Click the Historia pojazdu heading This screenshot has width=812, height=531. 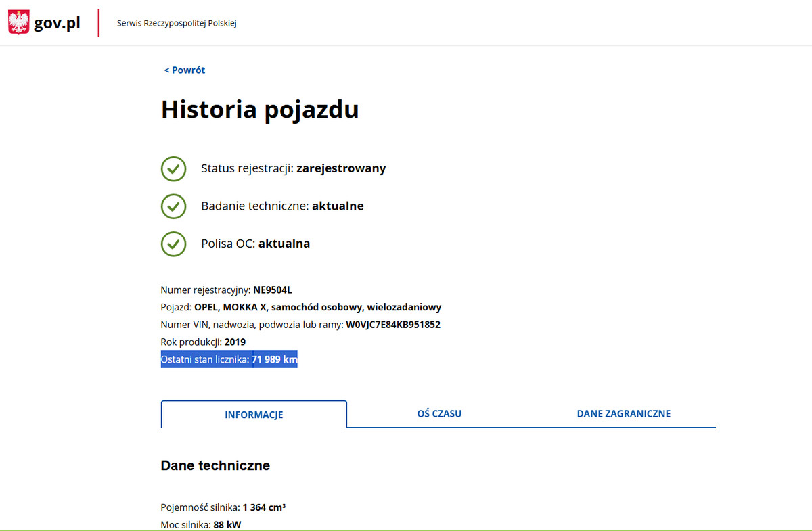pos(260,110)
